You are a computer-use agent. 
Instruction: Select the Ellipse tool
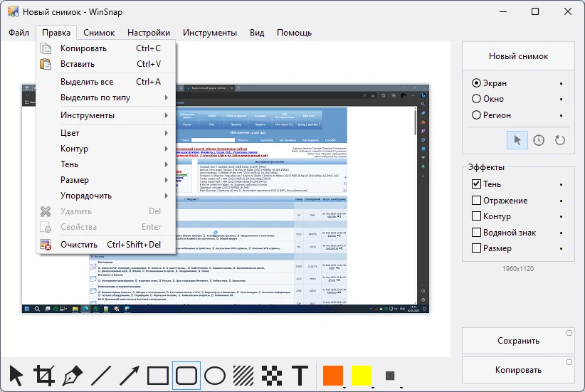pos(215,376)
